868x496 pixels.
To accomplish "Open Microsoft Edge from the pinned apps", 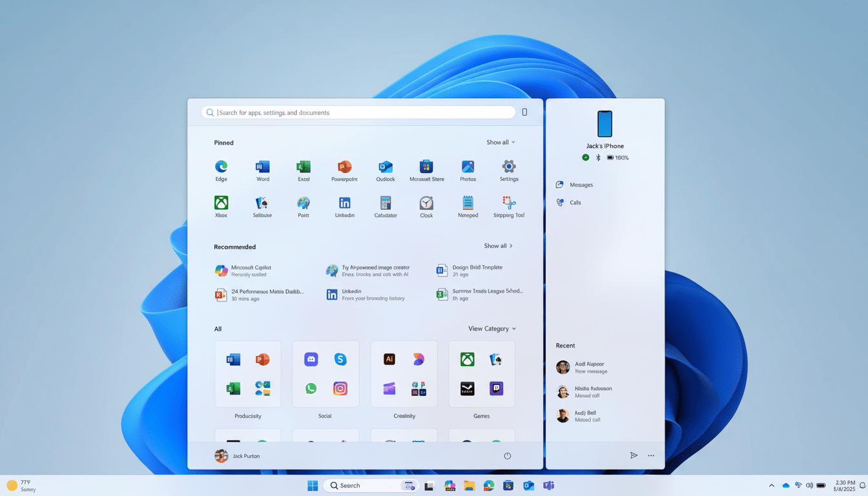I will tap(221, 170).
